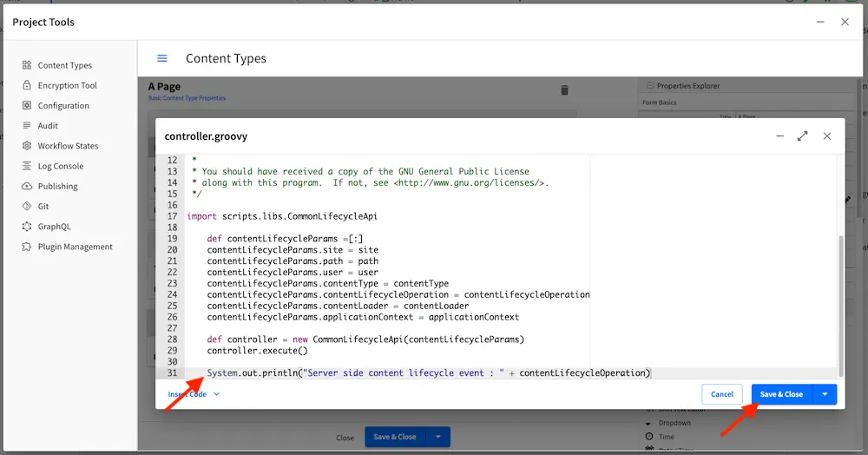Click the Git diamond icon
This screenshot has height=455, width=868.
click(27, 206)
